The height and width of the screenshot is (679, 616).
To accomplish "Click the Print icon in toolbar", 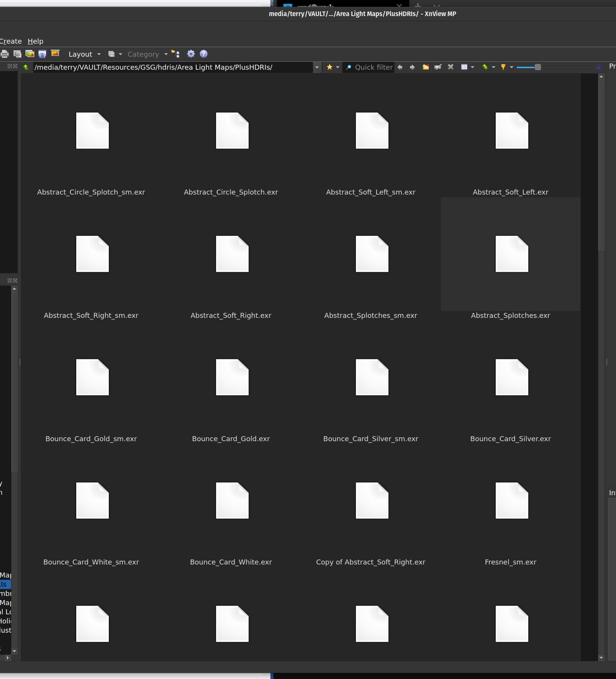I will [x=5, y=54].
